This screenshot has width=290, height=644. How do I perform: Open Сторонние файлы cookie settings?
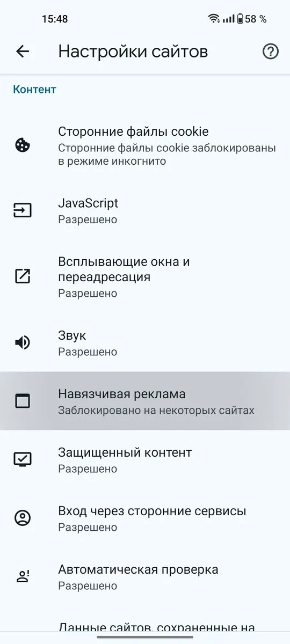[145, 145]
